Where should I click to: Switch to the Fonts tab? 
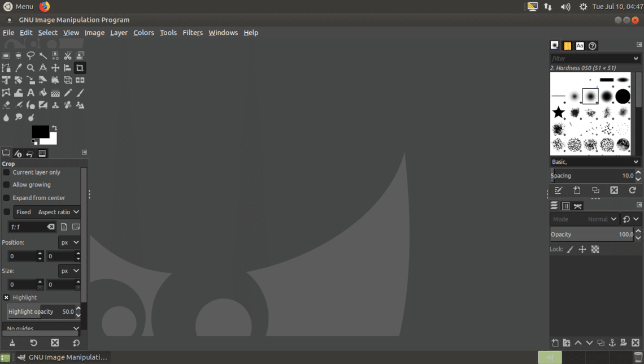point(580,46)
